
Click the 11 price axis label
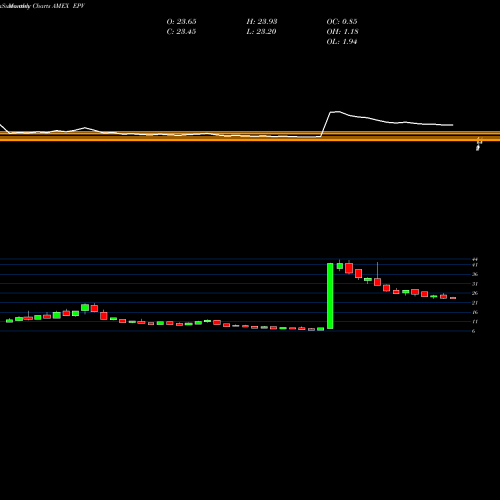(x=475, y=322)
